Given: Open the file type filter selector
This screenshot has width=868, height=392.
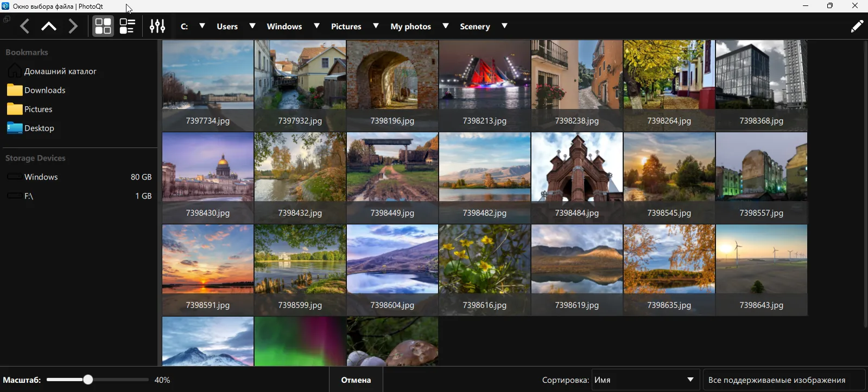Looking at the screenshot, I should tap(783, 380).
